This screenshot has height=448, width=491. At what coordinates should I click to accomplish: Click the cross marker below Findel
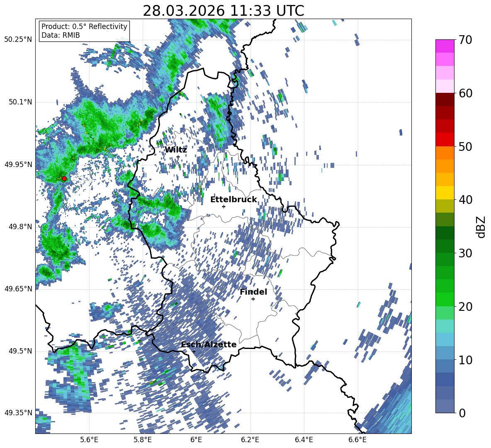pyautogui.click(x=253, y=299)
